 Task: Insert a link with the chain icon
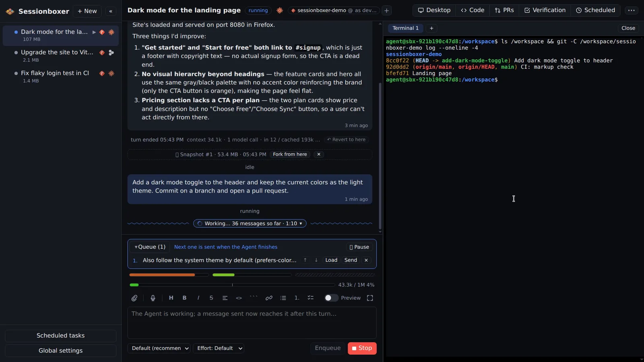point(269,298)
